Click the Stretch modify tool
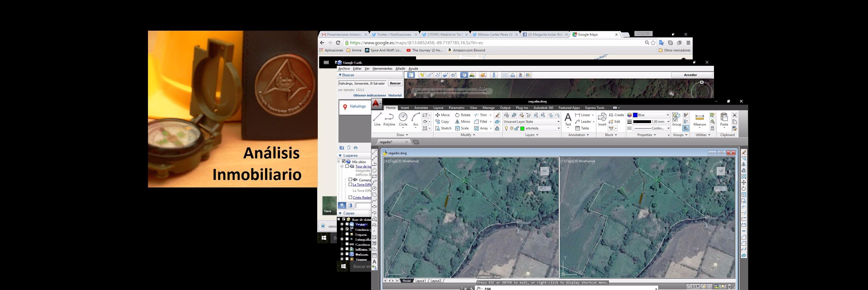 point(443,128)
